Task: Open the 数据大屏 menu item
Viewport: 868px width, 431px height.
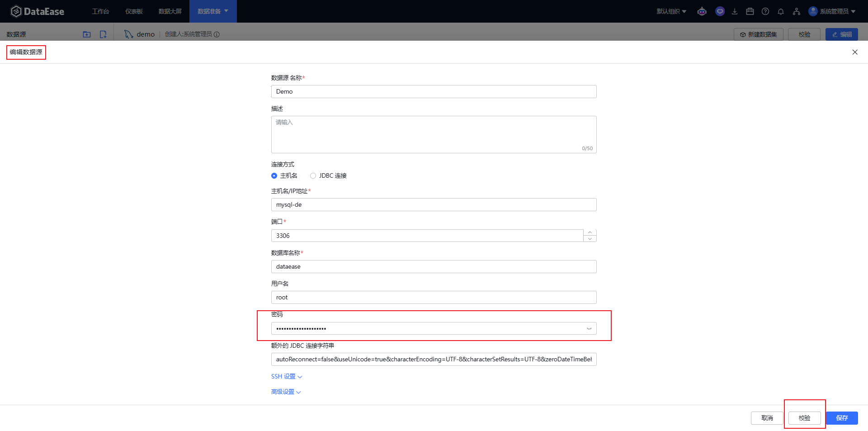Action: [170, 11]
